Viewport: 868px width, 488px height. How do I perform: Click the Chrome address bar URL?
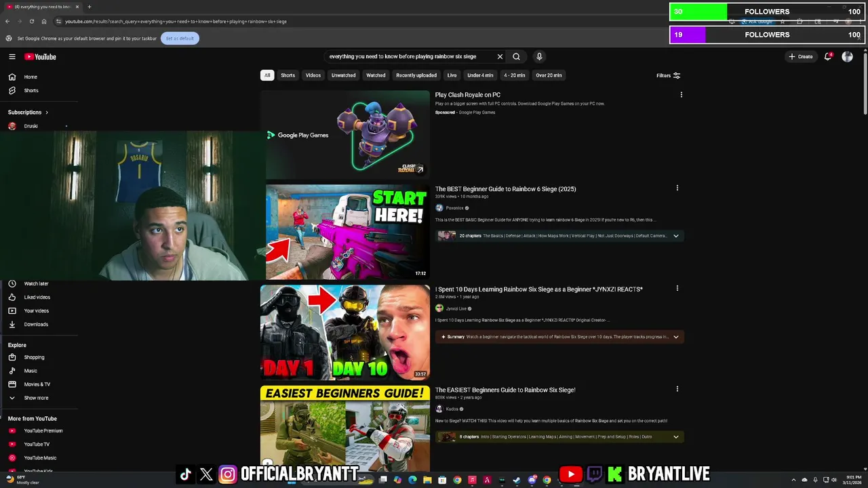176,21
